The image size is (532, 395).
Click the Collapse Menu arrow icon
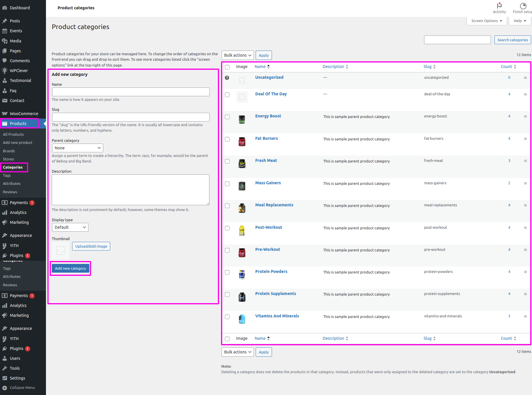[5, 388]
